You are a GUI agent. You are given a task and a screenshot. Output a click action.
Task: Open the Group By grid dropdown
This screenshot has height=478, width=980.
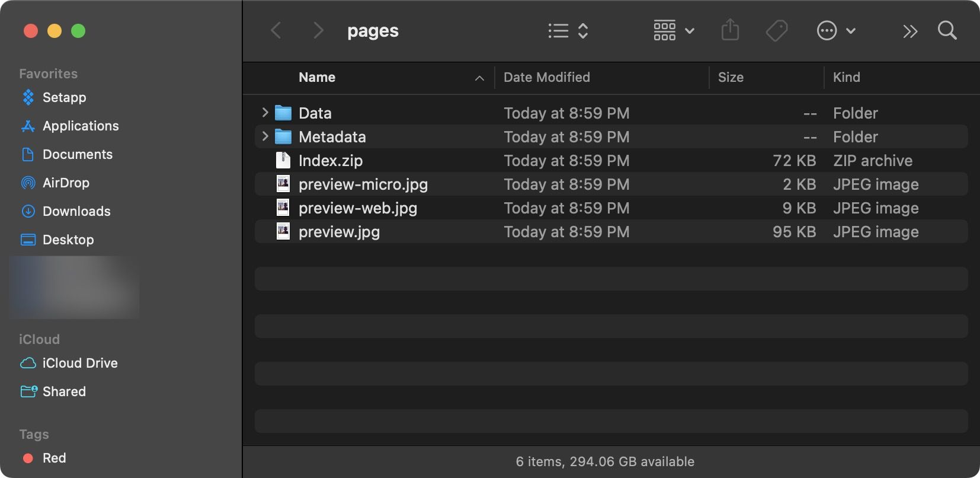pyautogui.click(x=674, y=30)
